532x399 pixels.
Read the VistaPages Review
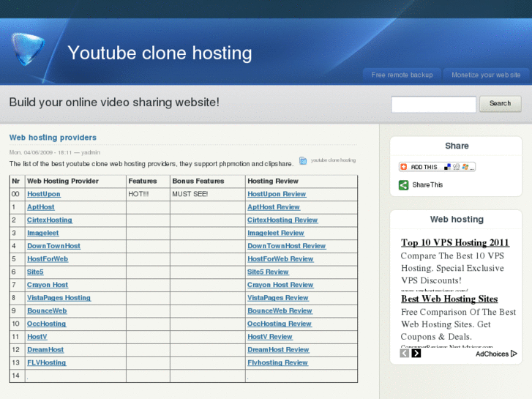pyautogui.click(x=277, y=298)
